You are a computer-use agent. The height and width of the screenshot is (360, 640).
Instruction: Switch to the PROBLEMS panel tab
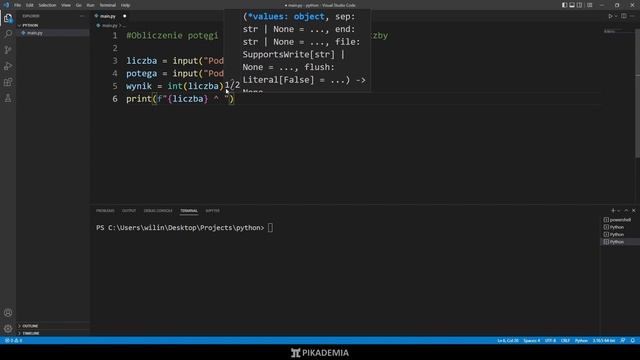[105, 211]
